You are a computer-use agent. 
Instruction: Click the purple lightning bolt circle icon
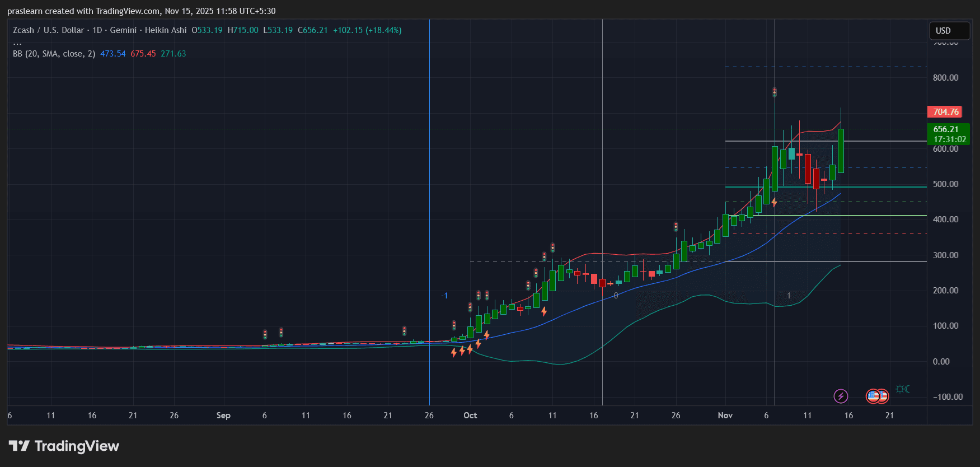(840, 396)
